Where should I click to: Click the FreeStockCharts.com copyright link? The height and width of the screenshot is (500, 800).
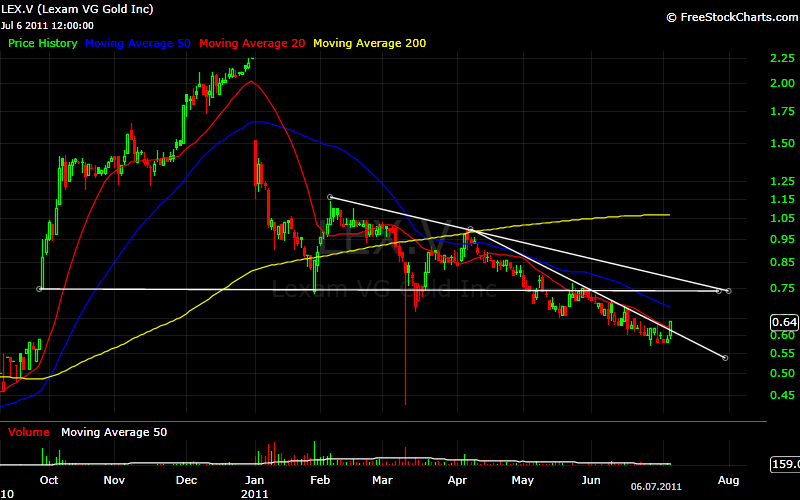coord(730,17)
